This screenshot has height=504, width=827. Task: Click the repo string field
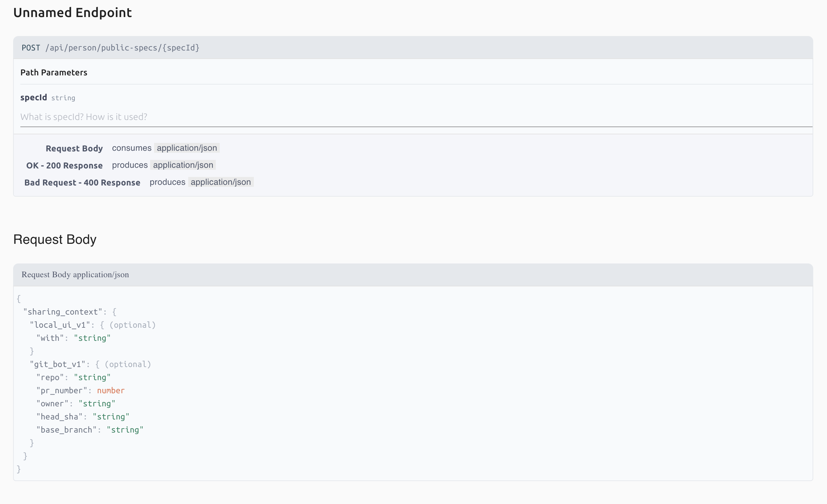pyautogui.click(x=51, y=377)
